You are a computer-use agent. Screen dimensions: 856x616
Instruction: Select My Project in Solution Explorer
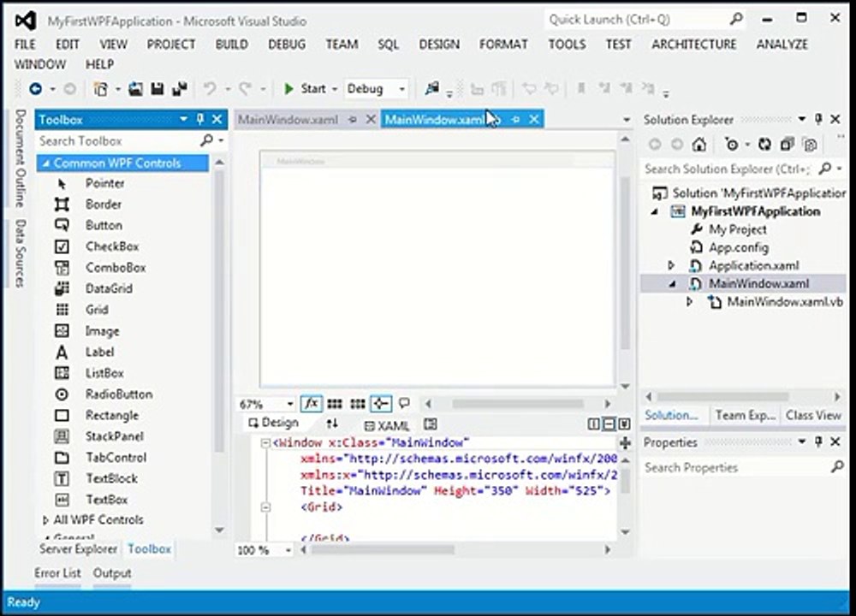click(738, 229)
